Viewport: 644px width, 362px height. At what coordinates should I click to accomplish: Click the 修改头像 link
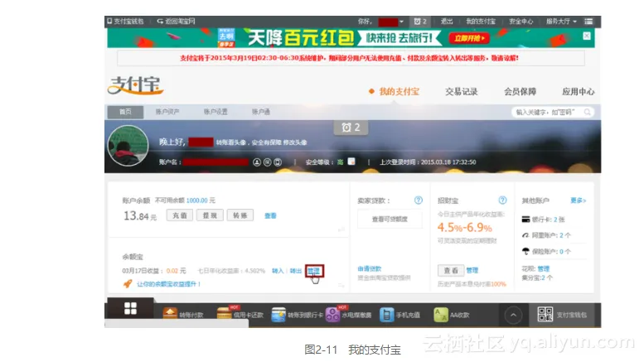click(x=295, y=142)
